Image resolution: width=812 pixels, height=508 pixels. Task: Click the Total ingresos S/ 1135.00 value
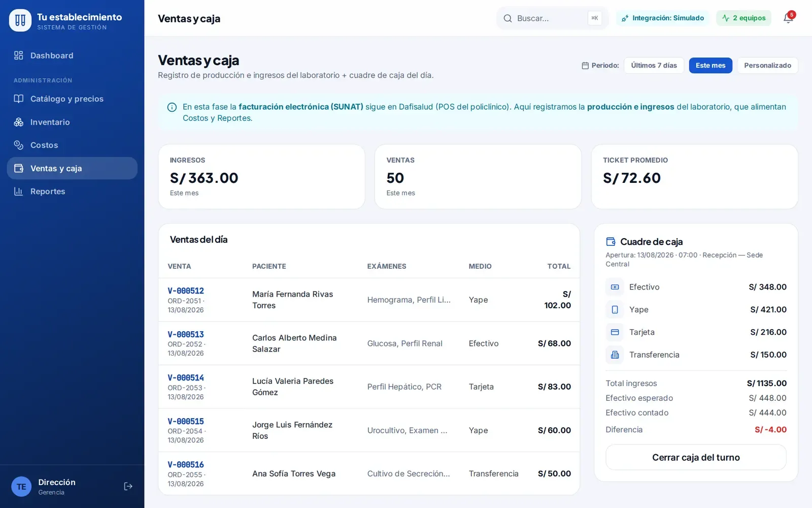coord(766,384)
